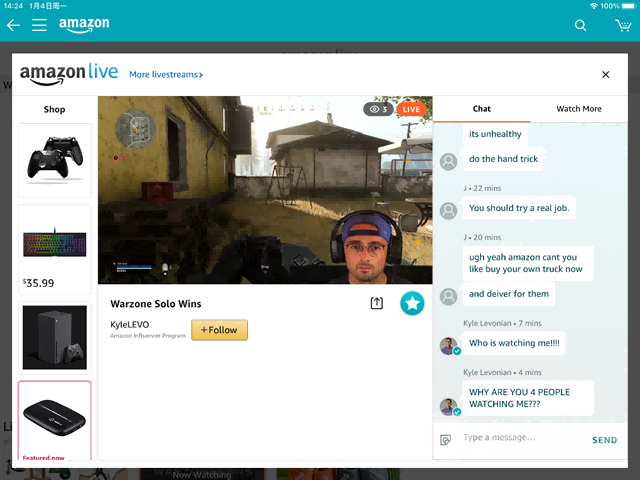Tap the blue star reaction button
This screenshot has width=640, height=480.
pyautogui.click(x=412, y=303)
